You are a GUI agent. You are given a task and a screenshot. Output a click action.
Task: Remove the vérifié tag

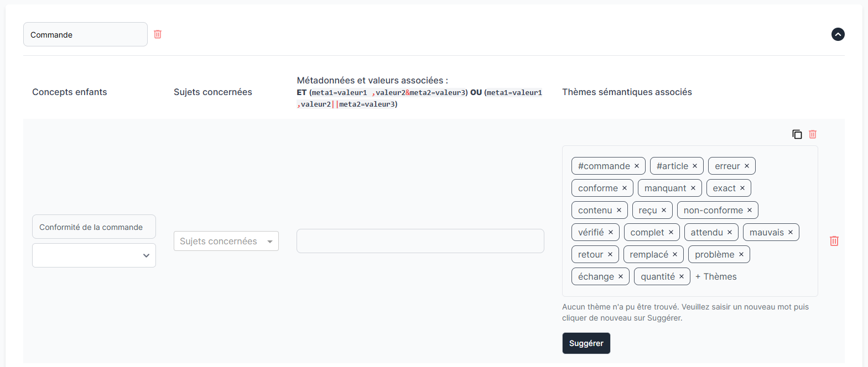pos(611,232)
